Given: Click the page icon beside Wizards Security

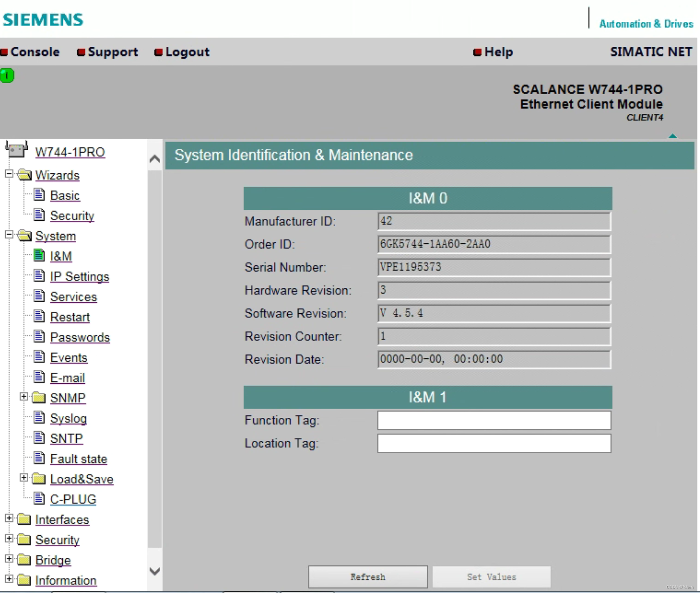Looking at the screenshot, I should (x=39, y=215).
